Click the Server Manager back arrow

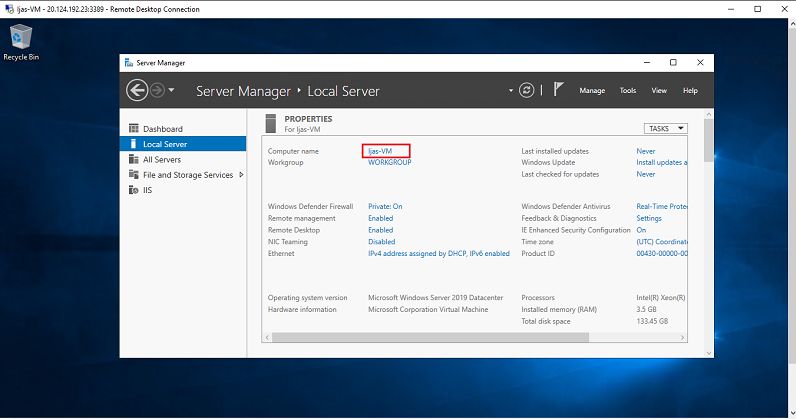tap(137, 91)
